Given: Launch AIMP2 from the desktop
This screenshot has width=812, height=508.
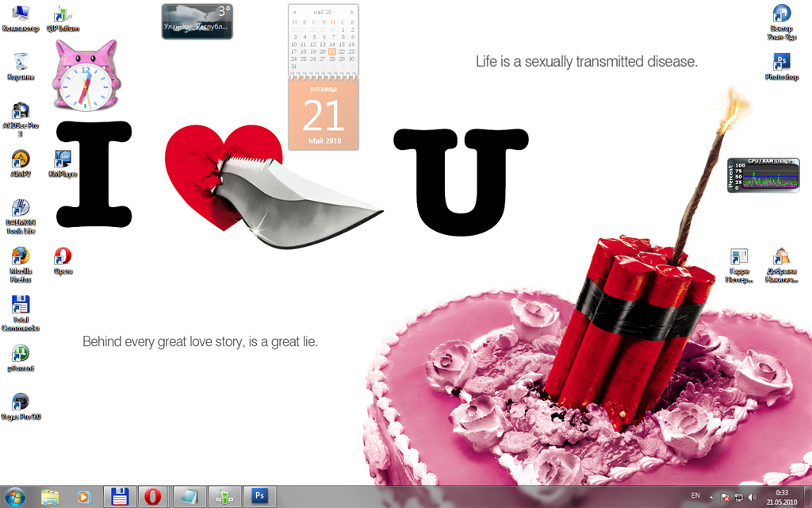Looking at the screenshot, I should [21, 160].
